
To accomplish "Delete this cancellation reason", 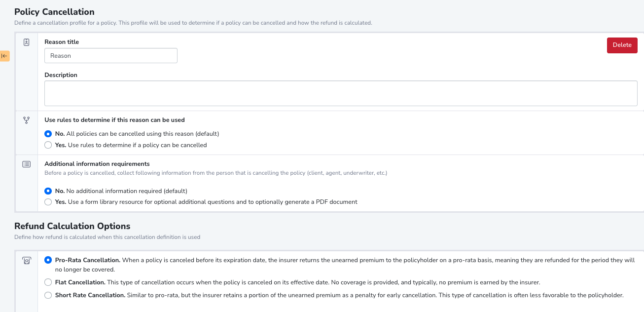I will pos(622,45).
